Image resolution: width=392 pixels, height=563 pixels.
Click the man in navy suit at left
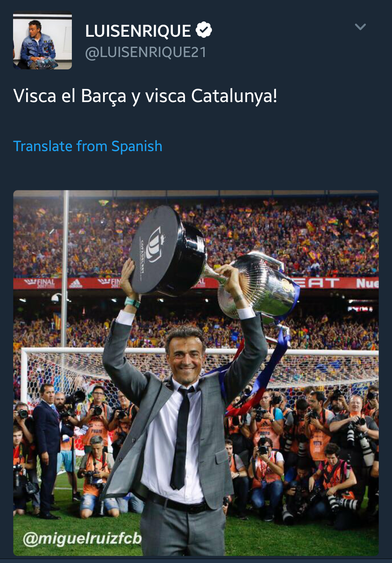[46, 447]
